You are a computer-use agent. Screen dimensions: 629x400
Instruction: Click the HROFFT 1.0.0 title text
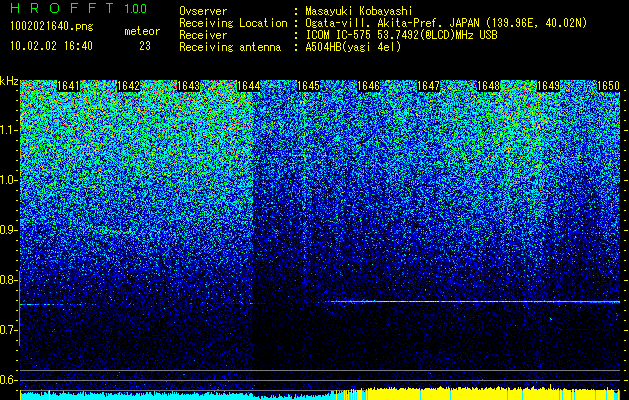tap(79, 8)
